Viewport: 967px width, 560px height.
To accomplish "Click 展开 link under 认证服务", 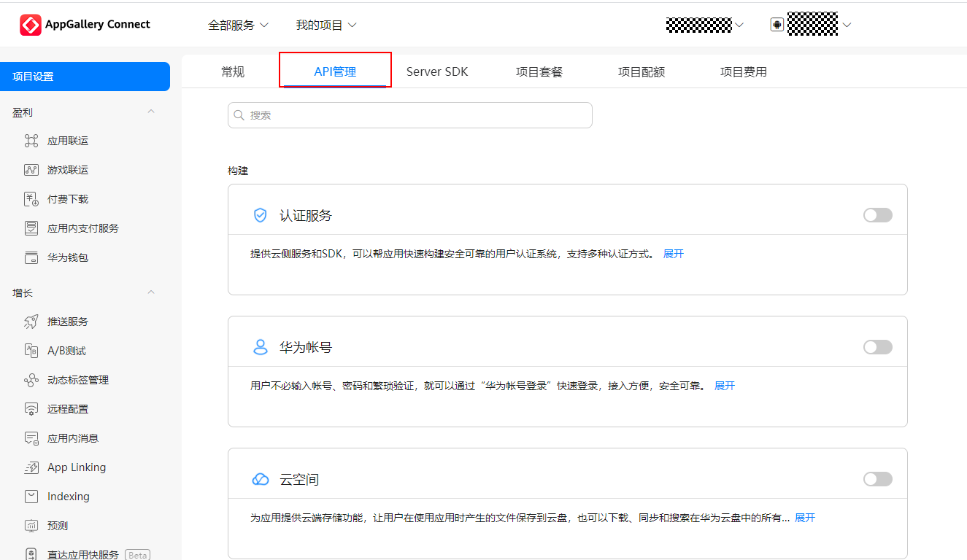I will pos(674,254).
